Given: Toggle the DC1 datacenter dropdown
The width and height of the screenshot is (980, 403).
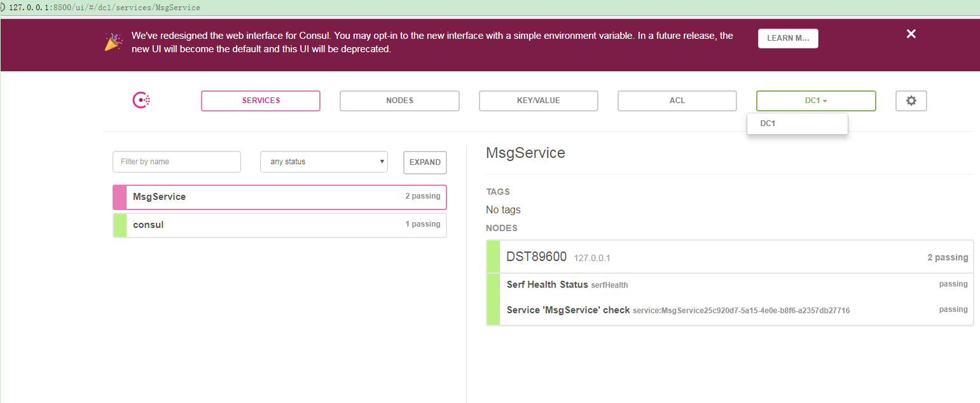Looking at the screenshot, I should click(816, 101).
